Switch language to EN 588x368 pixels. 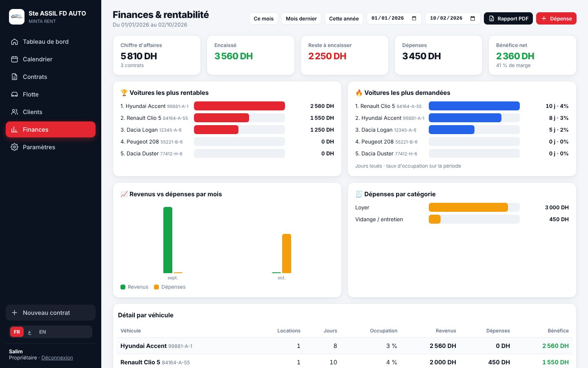42,332
